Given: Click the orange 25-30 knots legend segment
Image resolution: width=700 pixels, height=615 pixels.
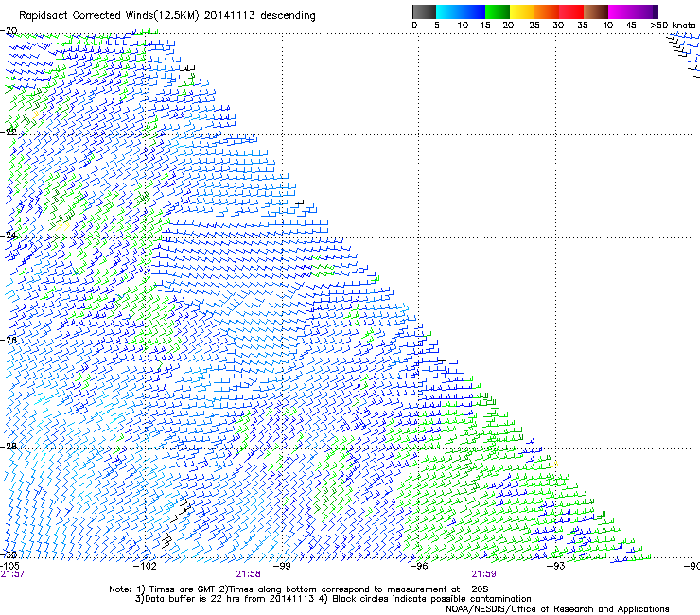Looking at the screenshot, I should click(x=546, y=11).
